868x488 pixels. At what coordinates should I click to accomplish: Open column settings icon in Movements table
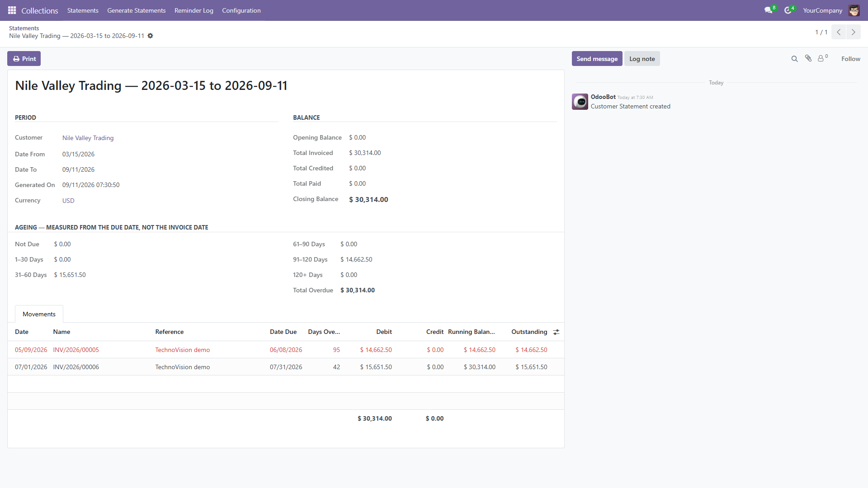point(556,332)
